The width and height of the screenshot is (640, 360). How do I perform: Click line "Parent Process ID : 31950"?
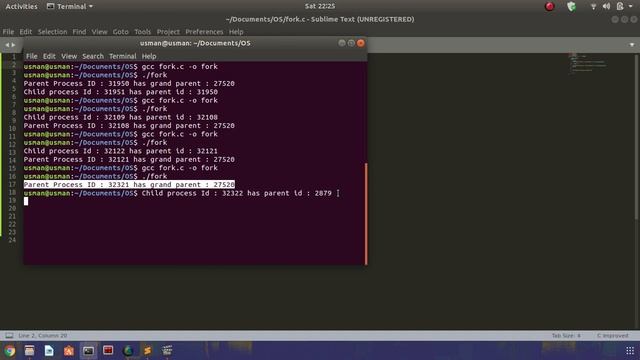click(129, 84)
